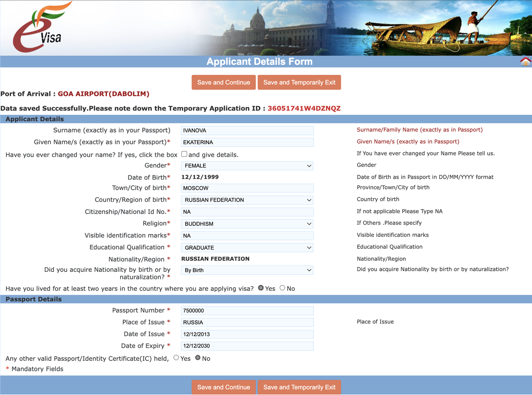Expand the Country/Region of birth dropdown
Screen dimensions: 532x395
(247, 200)
